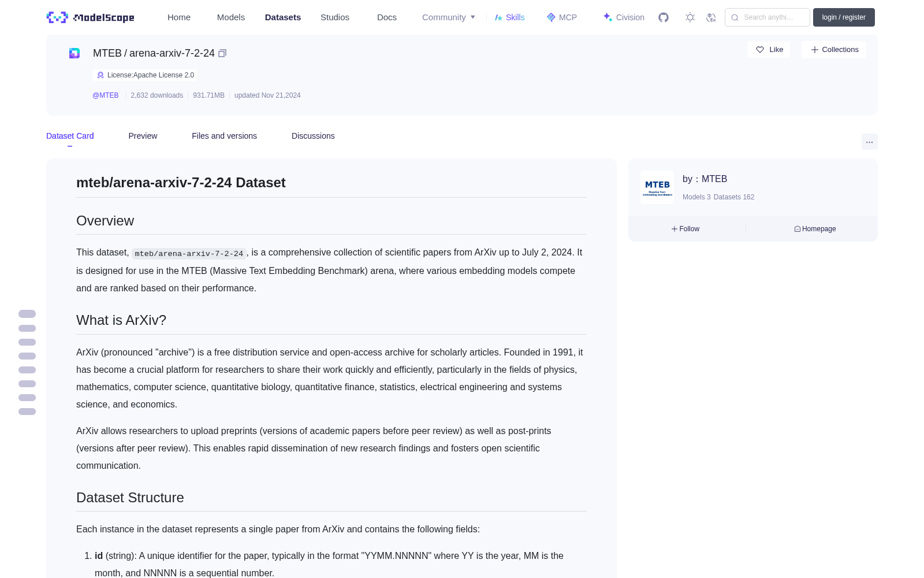
Task: Open the Datasets section
Action: tap(283, 17)
